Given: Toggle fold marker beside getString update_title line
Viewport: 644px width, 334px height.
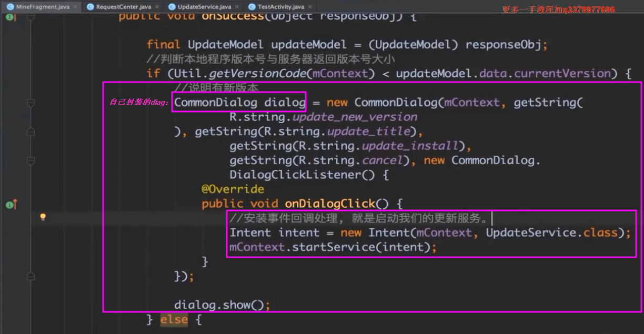Looking at the screenshot, I should click(x=31, y=131).
